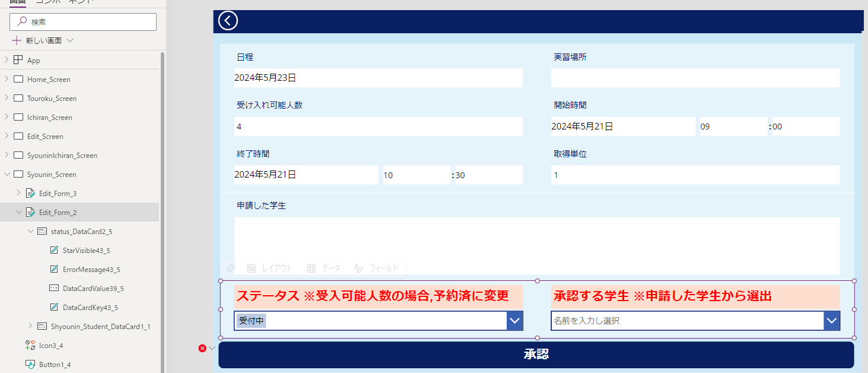
Task: Collapse Edit_Form_2 tree node
Action: 18,212
